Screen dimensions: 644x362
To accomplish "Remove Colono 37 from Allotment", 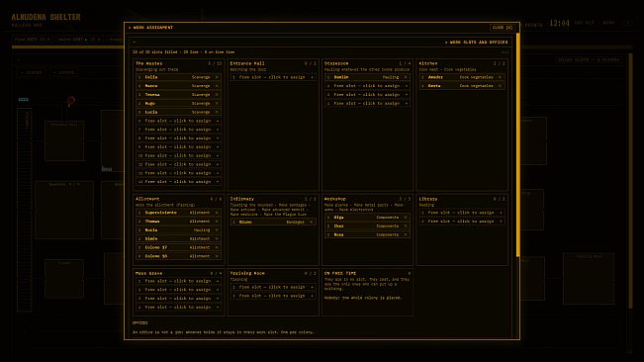I will pyautogui.click(x=217, y=247).
